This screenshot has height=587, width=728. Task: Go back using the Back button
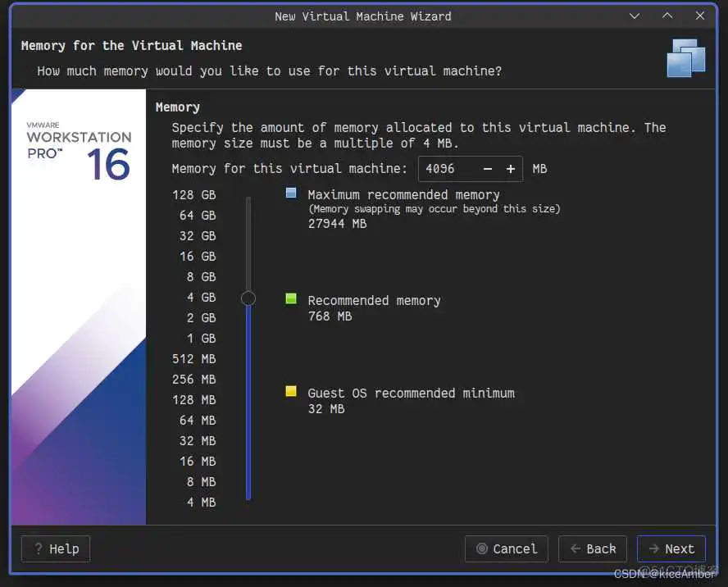click(592, 549)
